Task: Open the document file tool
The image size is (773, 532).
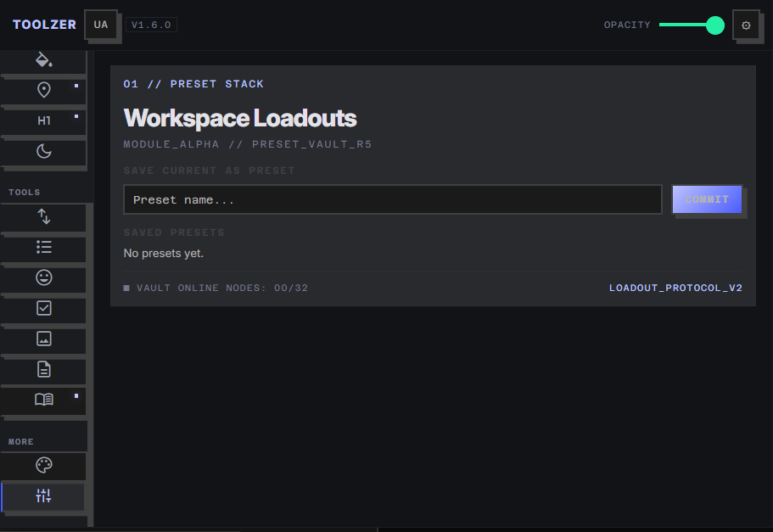Action: pyautogui.click(x=43, y=369)
